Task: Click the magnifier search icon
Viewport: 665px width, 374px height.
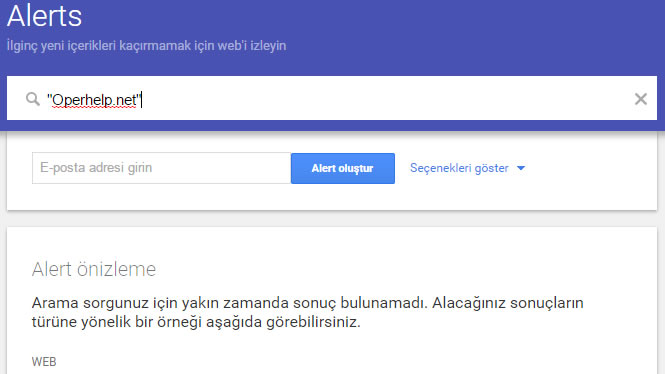Action: click(33, 99)
